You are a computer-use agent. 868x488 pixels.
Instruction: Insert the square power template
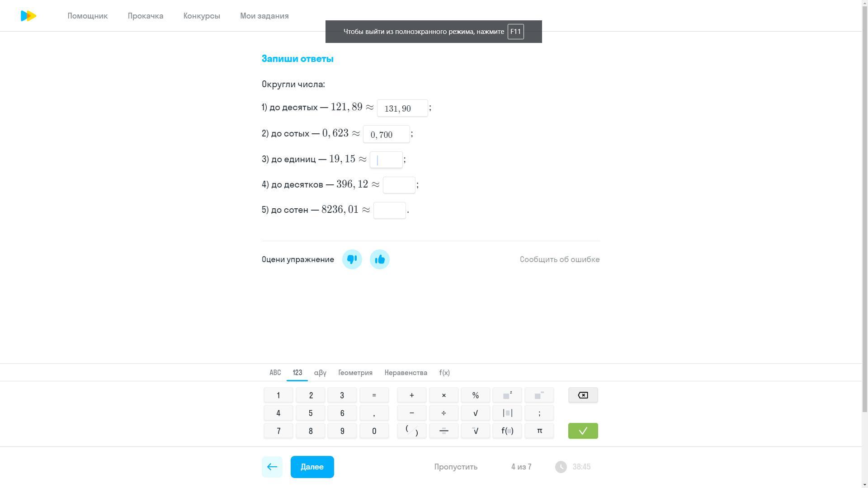click(507, 395)
